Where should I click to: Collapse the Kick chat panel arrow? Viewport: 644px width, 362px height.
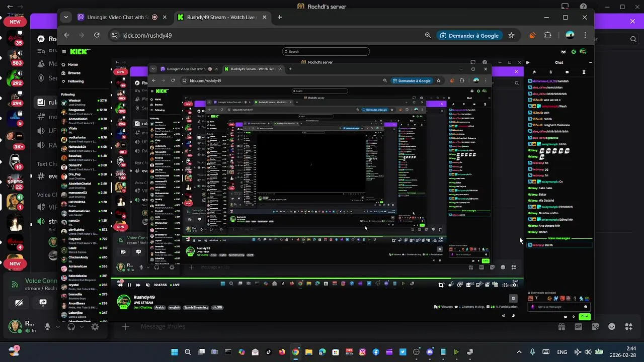[527, 63]
